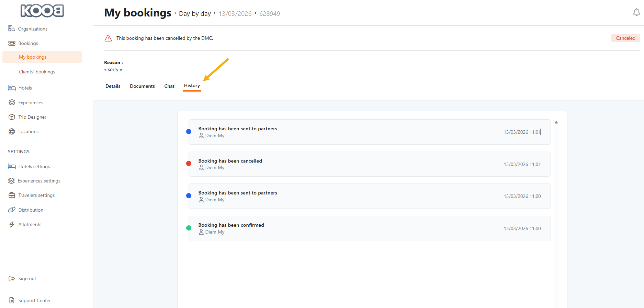The image size is (644, 308).
Task: Click the Trip Designer cube icon
Action: click(x=12, y=117)
